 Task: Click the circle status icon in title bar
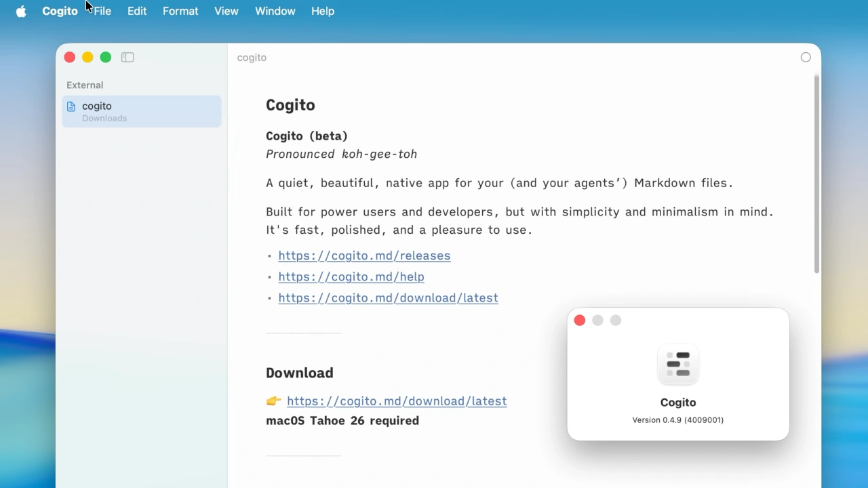[806, 58]
